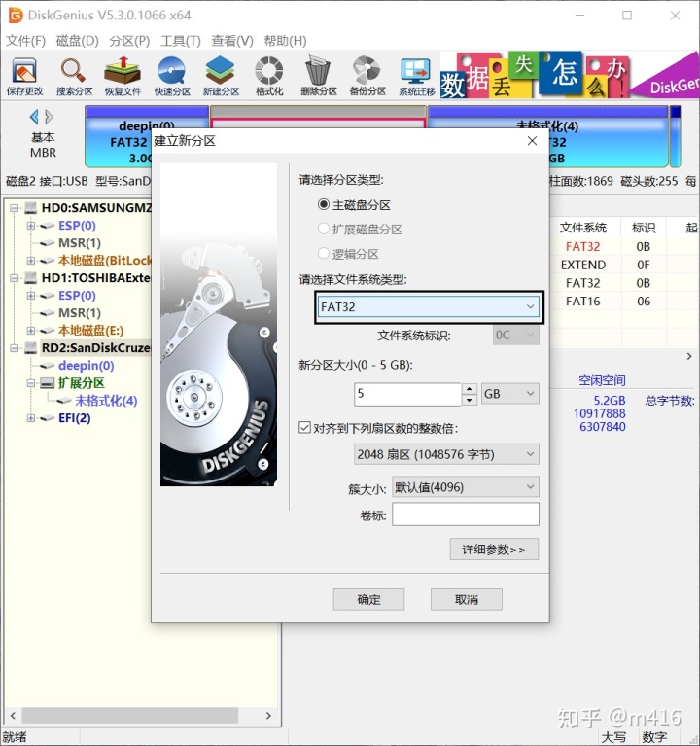Collapse the RD2:SanDiskCruzer tree node
The width and height of the screenshot is (700, 746).
(x=15, y=348)
